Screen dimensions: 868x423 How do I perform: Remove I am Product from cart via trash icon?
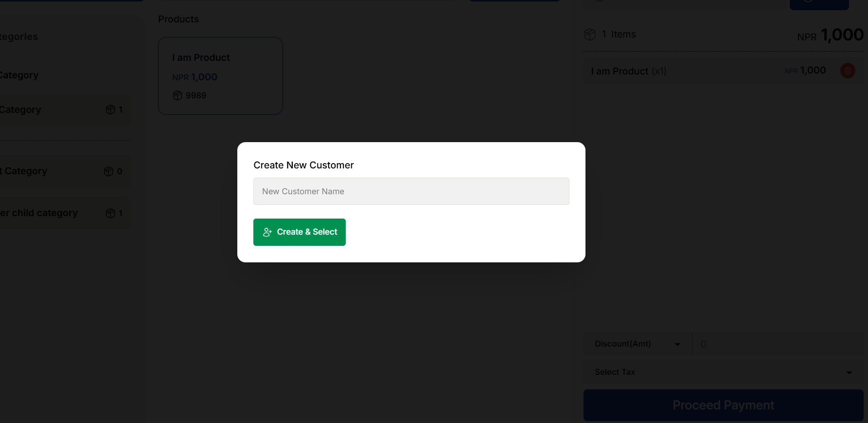[x=848, y=71]
